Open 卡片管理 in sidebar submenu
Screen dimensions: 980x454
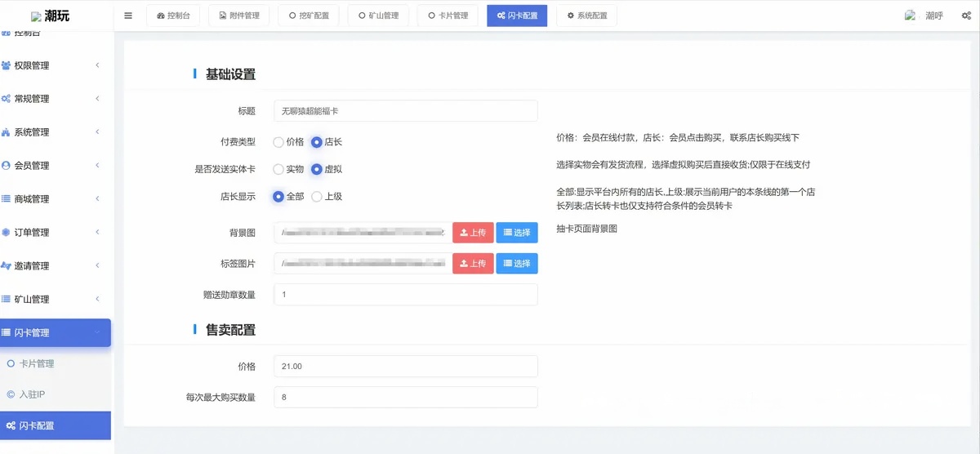tap(37, 363)
